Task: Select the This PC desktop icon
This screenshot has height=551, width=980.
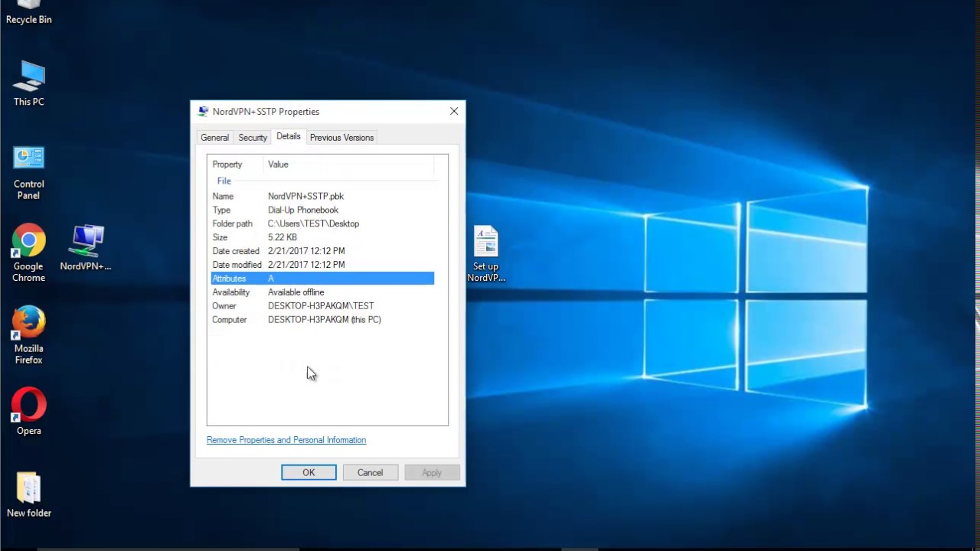Action: point(29,83)
